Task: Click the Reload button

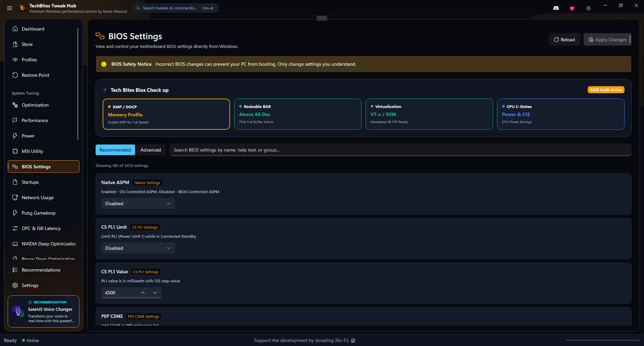Action: coord(565,40)
